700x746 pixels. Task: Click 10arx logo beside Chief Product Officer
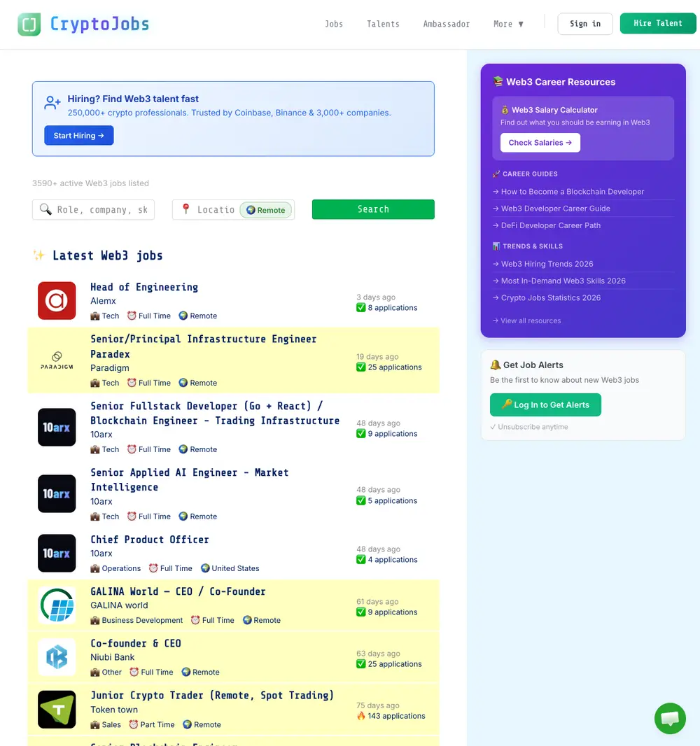click(57, 554)
